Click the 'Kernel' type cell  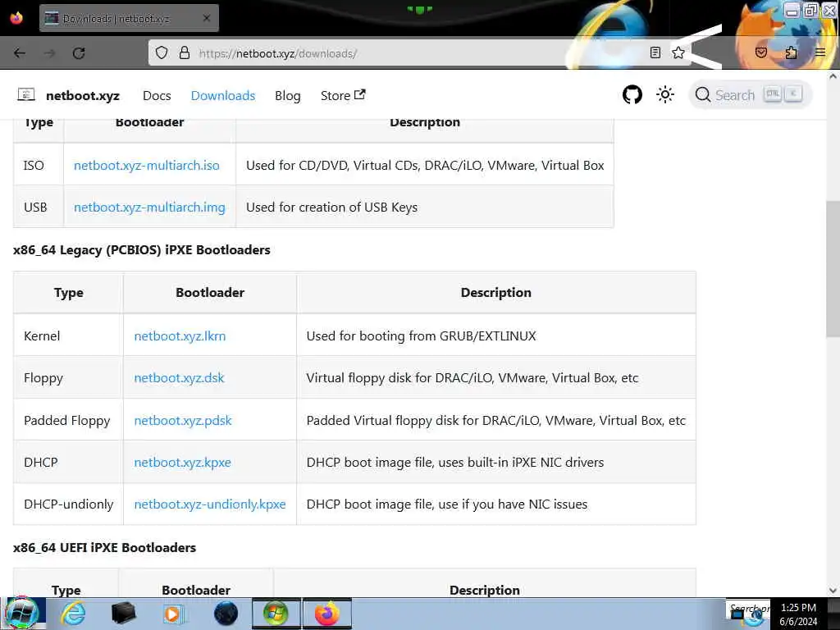(x=69, y=336)
